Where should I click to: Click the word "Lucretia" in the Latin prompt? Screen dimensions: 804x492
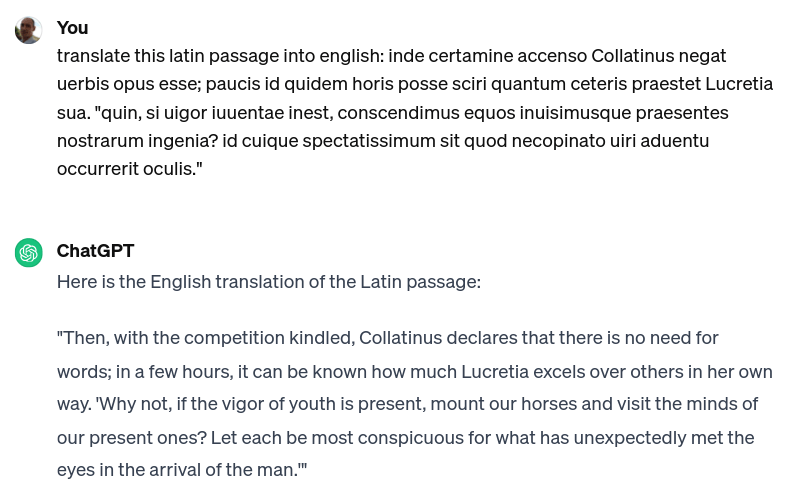(739, 84)
